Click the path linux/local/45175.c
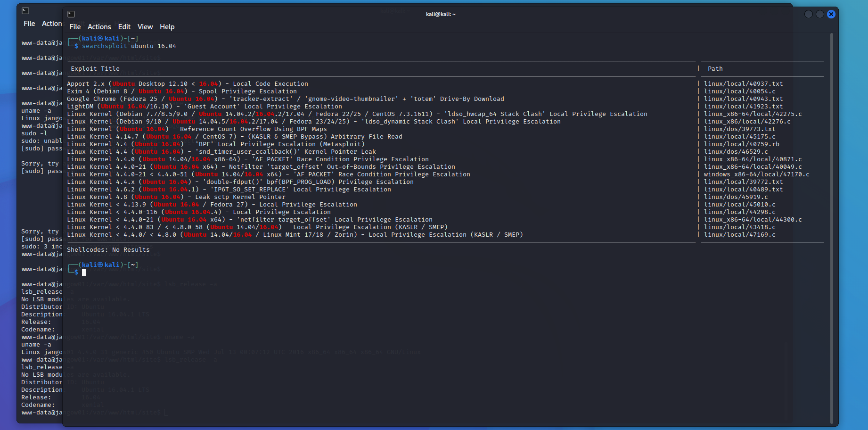 tap(740, 137)
